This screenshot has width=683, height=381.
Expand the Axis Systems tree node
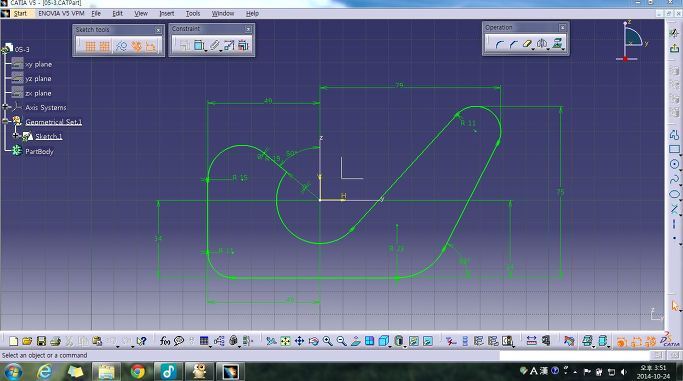point(5,107)
